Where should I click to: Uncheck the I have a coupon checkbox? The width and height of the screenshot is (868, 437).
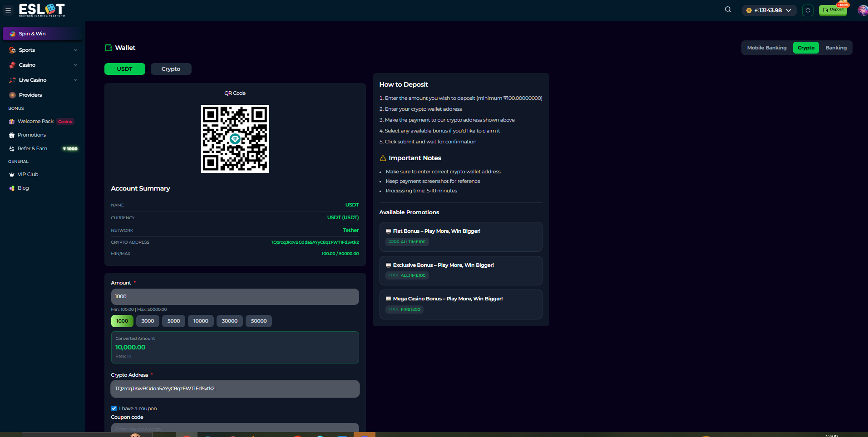114,408
